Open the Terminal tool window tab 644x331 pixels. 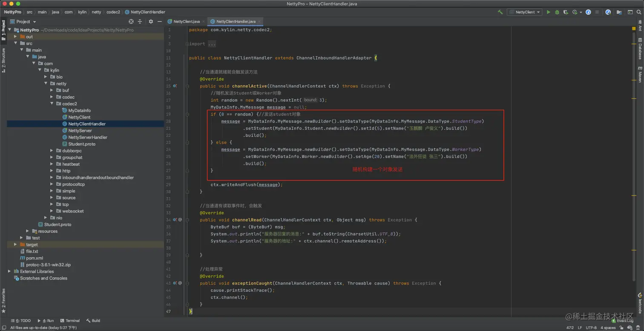point(70,320)
